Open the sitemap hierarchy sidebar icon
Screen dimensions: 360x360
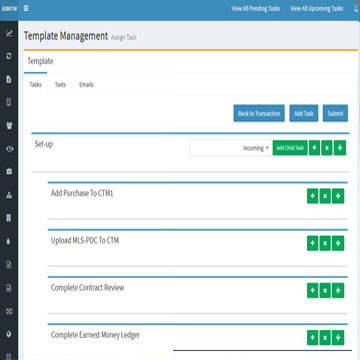9,195
